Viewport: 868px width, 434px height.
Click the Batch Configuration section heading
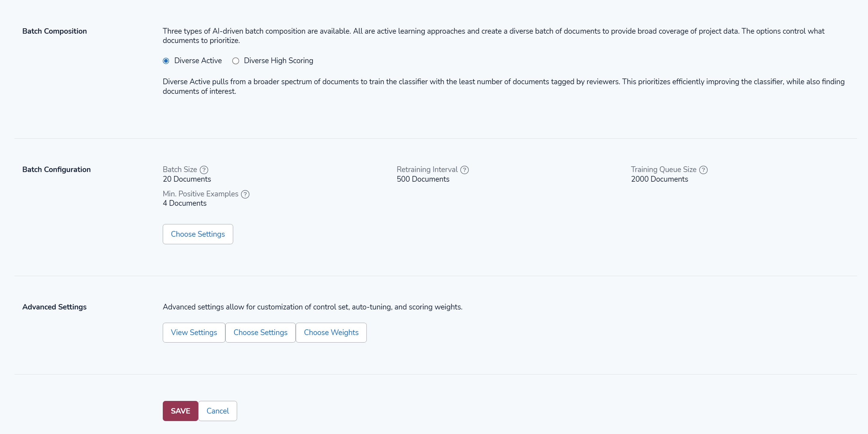point(56,170)
